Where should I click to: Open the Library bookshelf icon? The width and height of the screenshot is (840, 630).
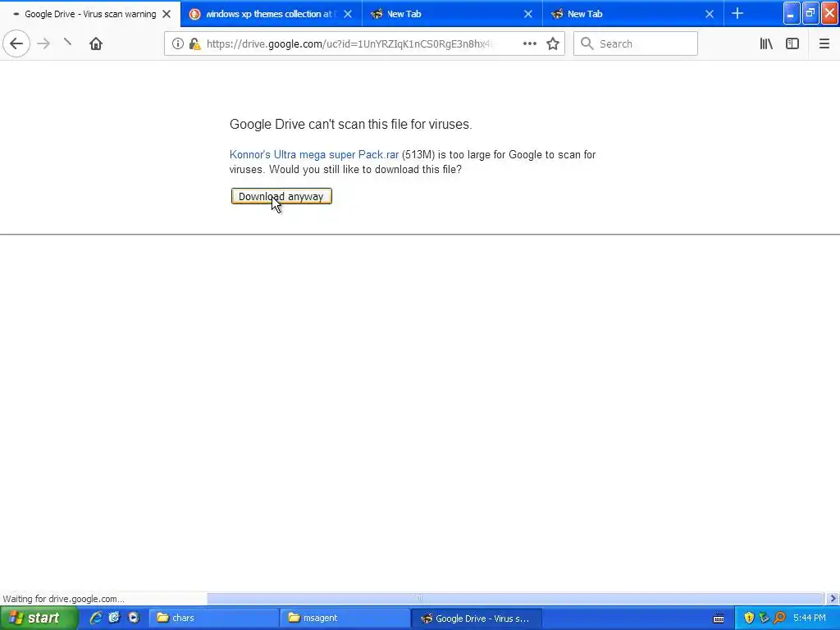coord(766,43)
